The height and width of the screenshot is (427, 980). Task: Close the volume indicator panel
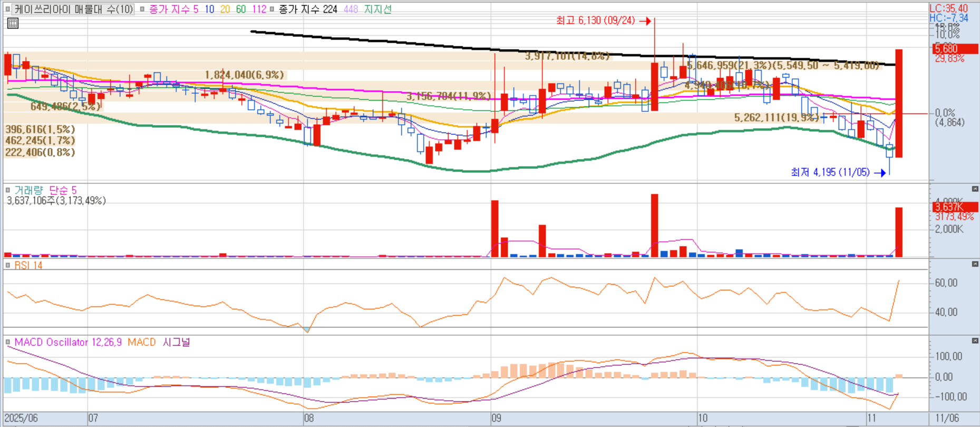coord(975,189)
